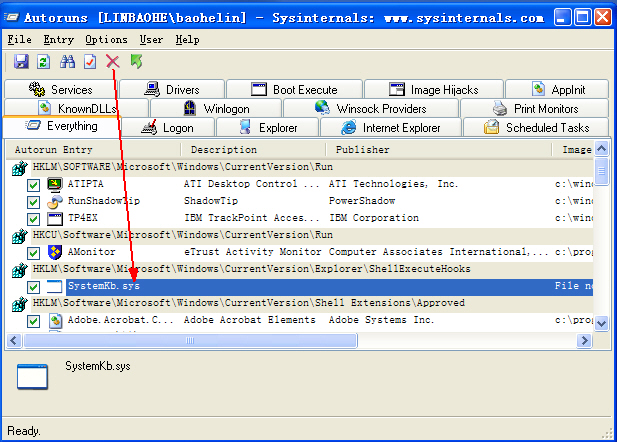The height and width of the screenshot is (442, 617).
Task: Switch to the Print Monitors tab
Action: [534, 108]
